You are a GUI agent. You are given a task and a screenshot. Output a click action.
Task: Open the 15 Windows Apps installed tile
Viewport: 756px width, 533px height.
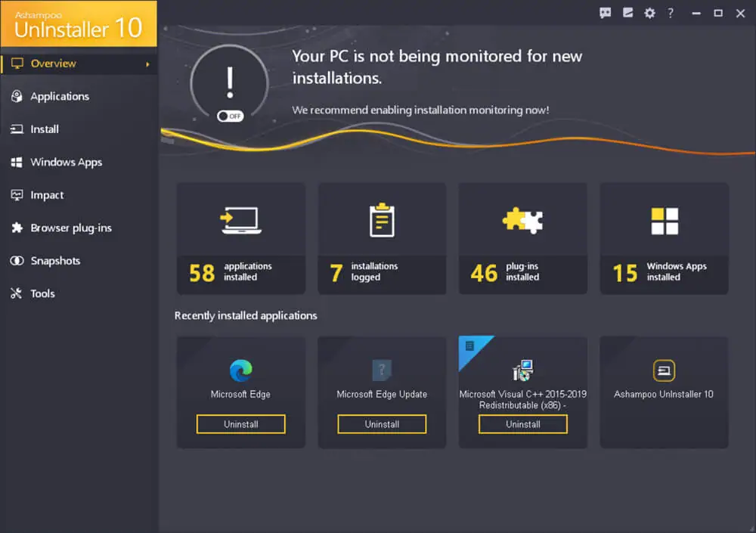pos(664,239)
